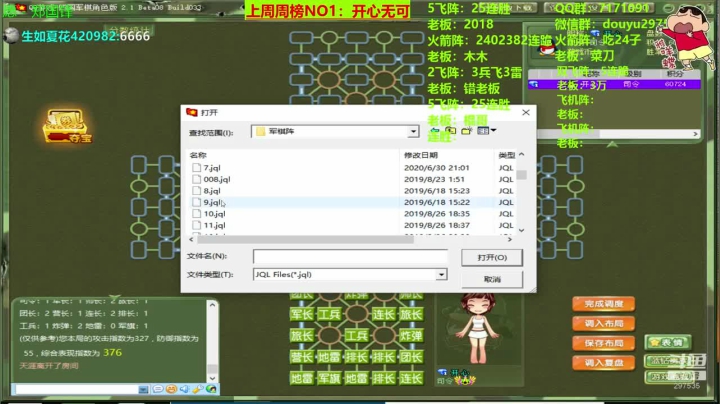
Task: Click the folder icon in 查找范围 box
Action: coord(260,132)
